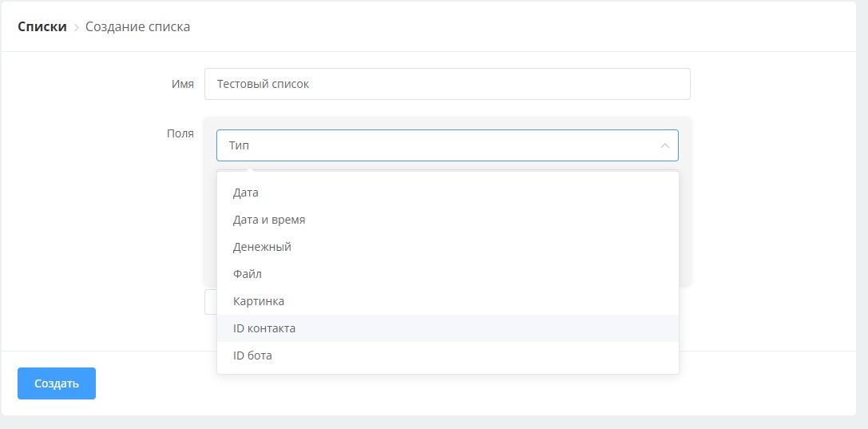Go back to Списки via the breadcrumb
This screenshot has height=429, width=868.
tap(42, 26)
